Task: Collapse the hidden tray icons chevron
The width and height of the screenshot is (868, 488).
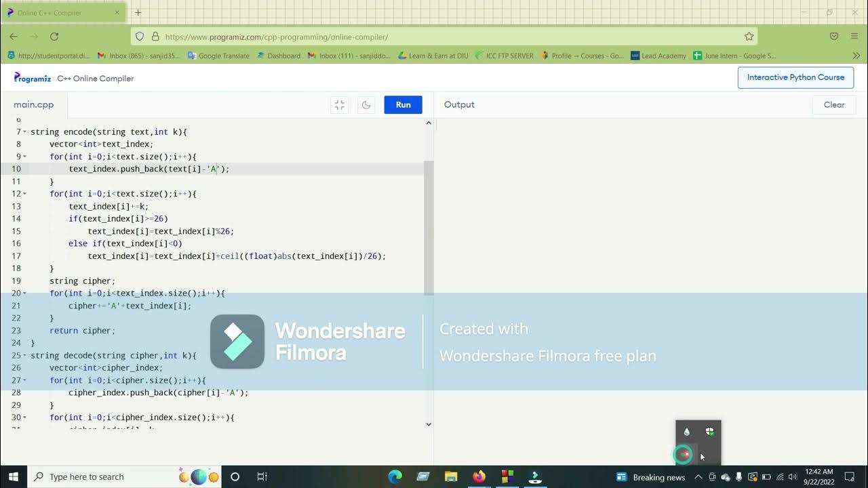Action: pyautogui.click(x=698, y=476)
